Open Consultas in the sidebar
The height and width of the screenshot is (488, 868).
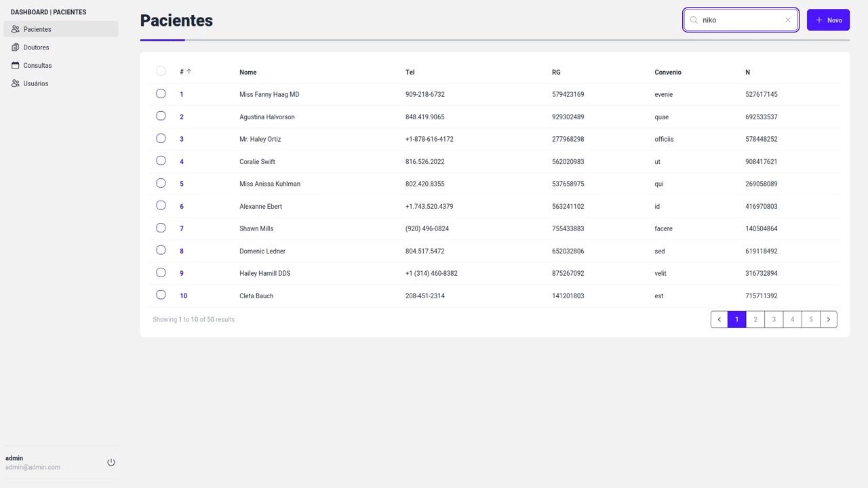pos(61,66)
